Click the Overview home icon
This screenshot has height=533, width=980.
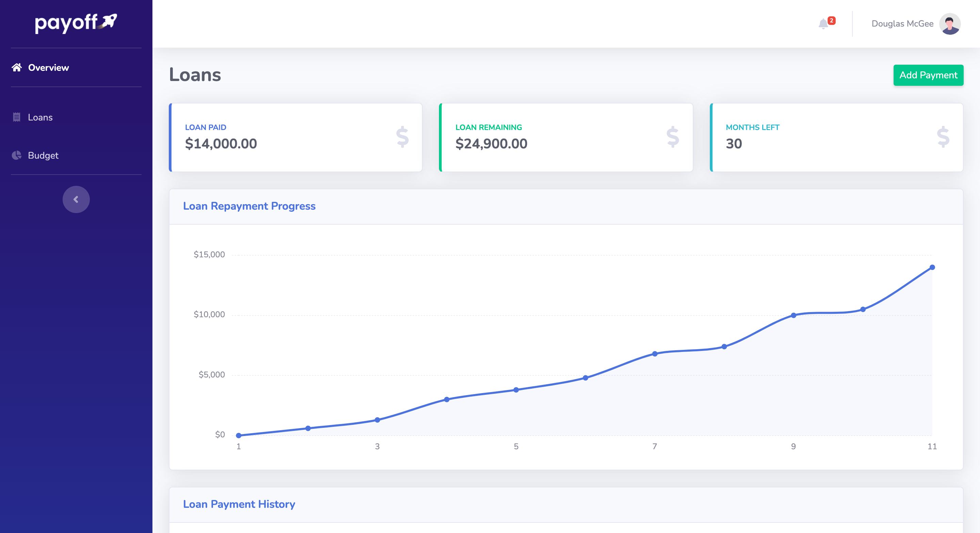pos(16,67)
